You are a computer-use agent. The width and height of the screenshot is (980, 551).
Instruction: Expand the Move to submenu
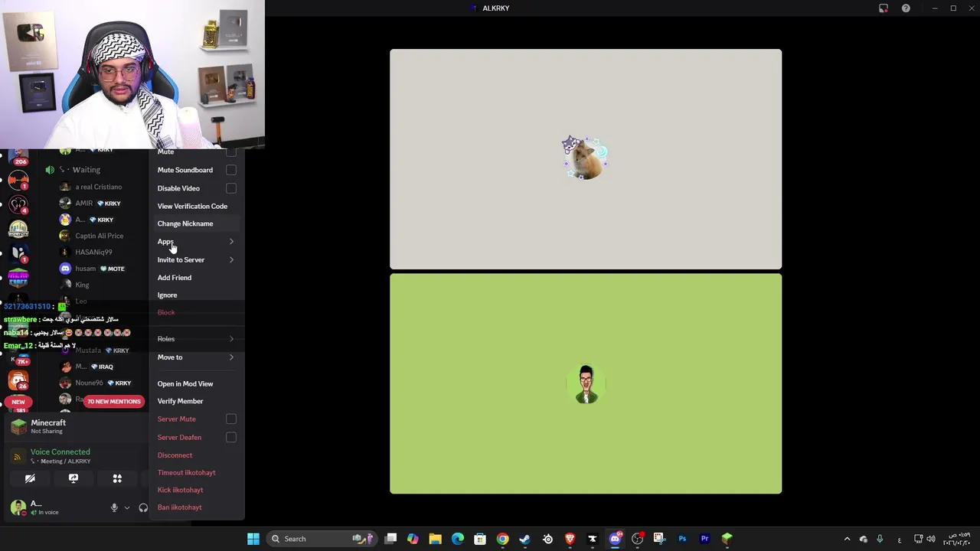point(196,357)
